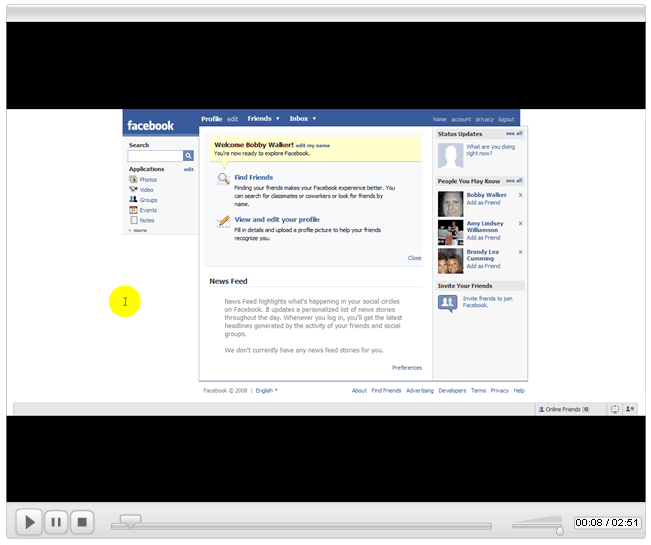Open the Profile menu item
The image size is (651, 545).
tap(212, 119)
